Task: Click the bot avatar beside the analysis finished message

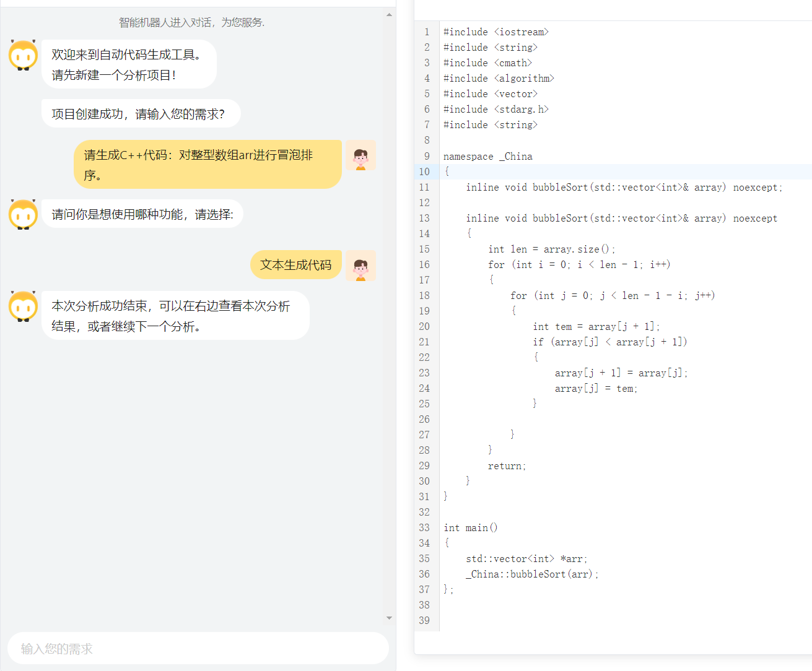Action: click(24, 306)
